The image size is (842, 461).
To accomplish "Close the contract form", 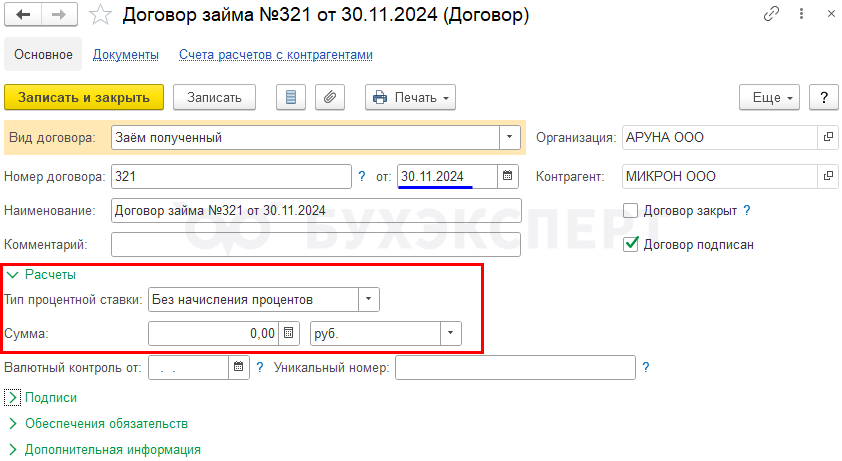I will tap(831, 14).
